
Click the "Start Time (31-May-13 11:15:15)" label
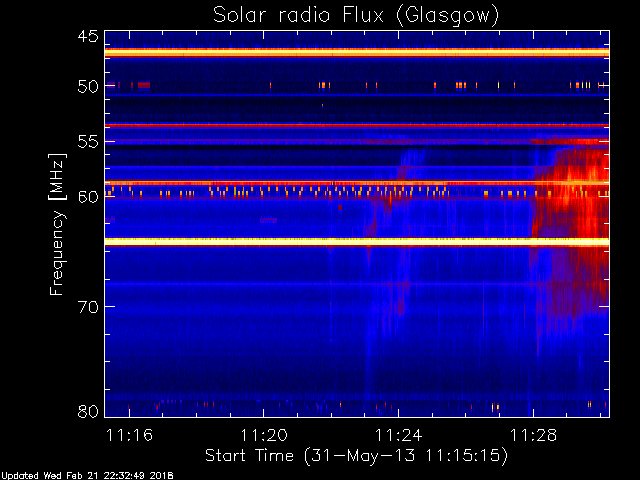point(356,456)
